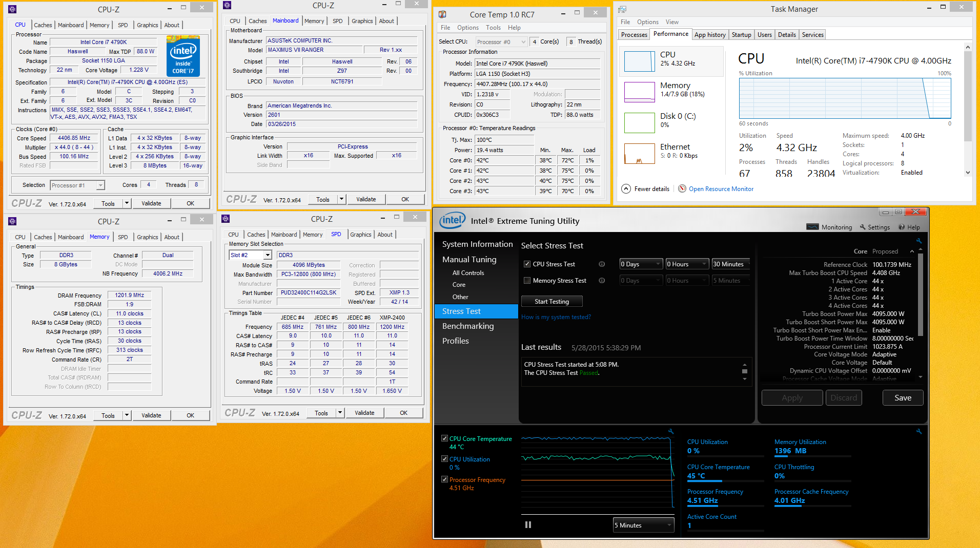Click the CPU-Z icon in the Memory window title bar

12,221
